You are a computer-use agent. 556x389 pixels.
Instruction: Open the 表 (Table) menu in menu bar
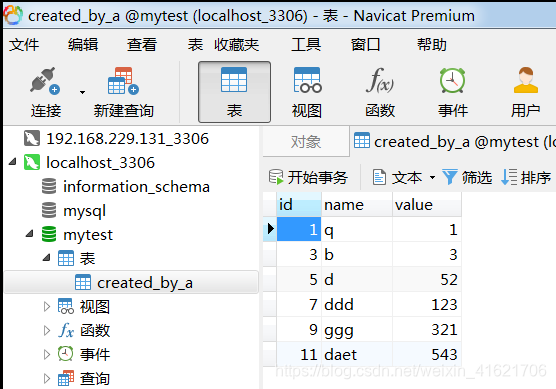195,45
